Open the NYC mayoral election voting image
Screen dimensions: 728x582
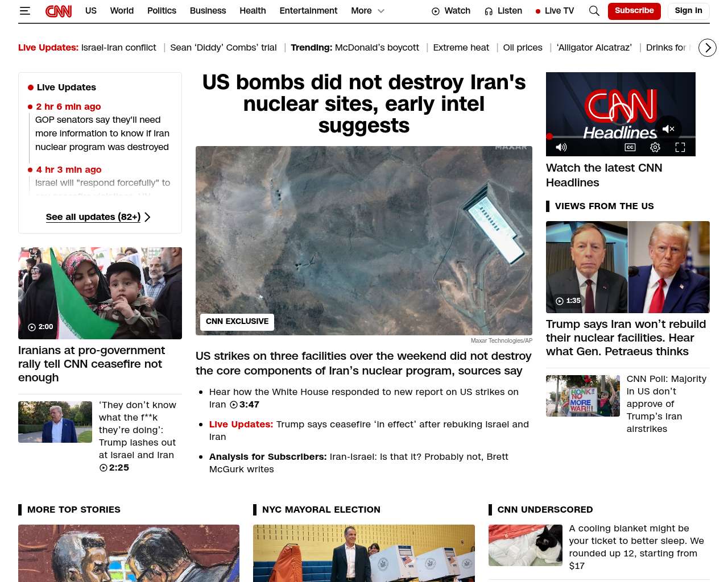click(x=364, y=553)
